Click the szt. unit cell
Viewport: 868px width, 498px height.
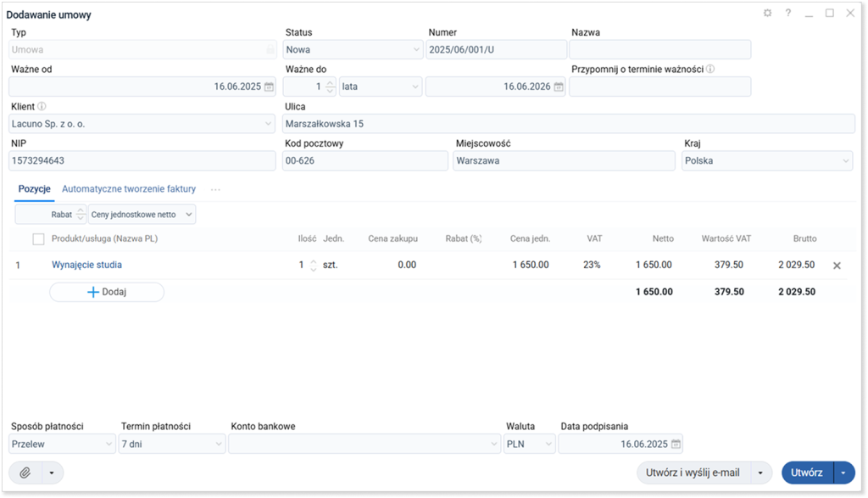coord(330,266)
